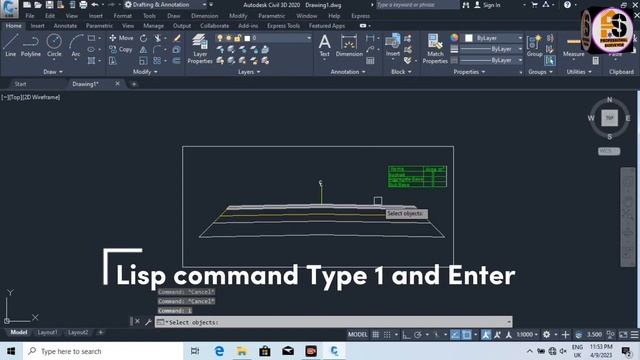Click Match Properties tool
This screenshot has height=360, width=640.
pyautogui.click(x=435, y=49)
